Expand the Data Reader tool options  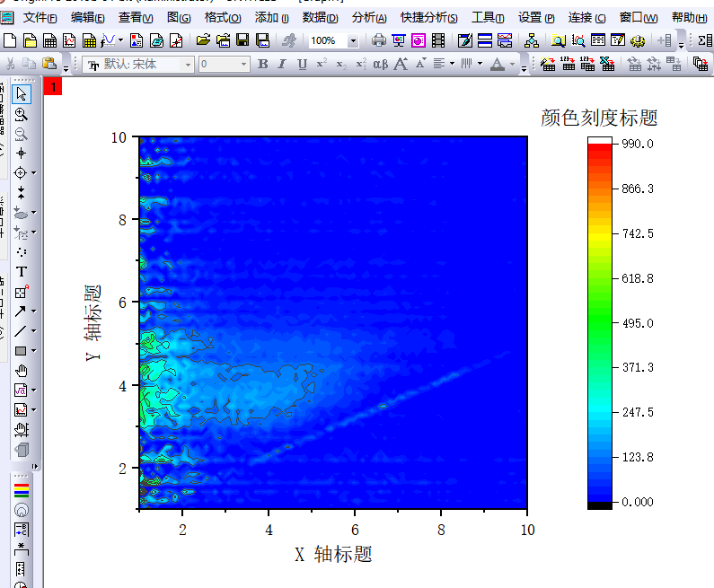click(x=34, y=173)
